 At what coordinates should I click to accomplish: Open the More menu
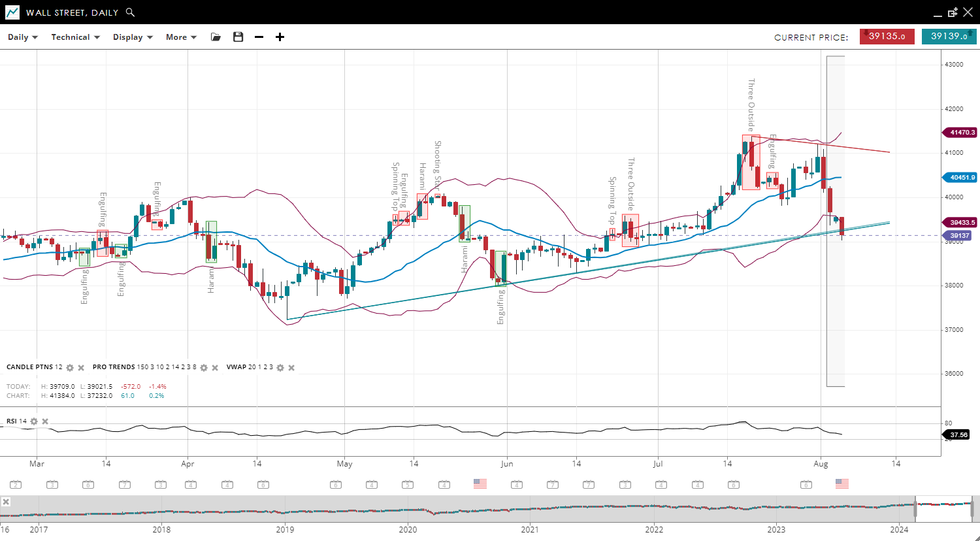[x=181, y=37]
